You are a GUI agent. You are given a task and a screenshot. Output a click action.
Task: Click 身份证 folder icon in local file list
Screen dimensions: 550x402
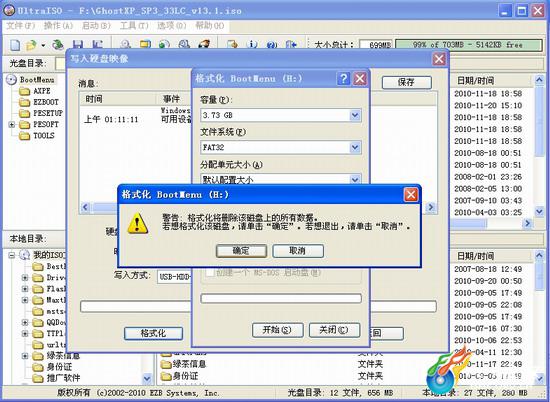166,376
